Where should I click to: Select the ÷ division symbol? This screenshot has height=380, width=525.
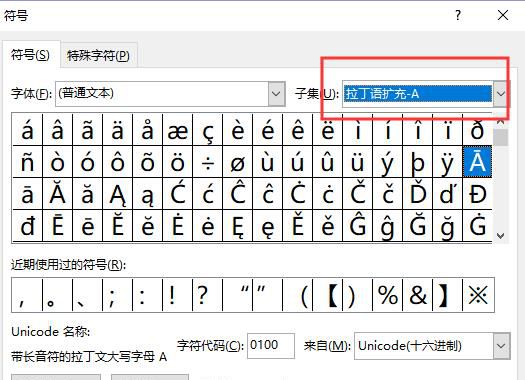click(x=208, y=162)
